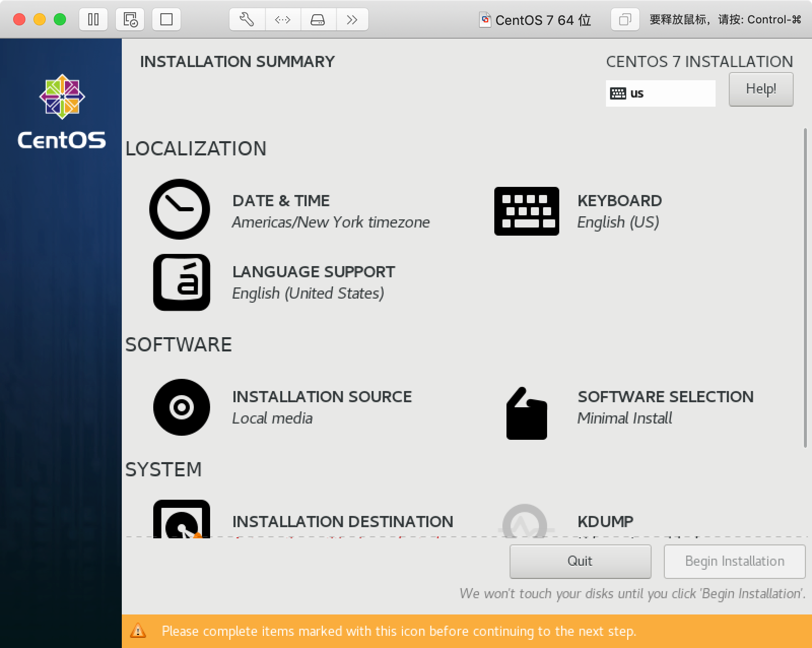Click the VM document icon in title bar

(485, 20)
